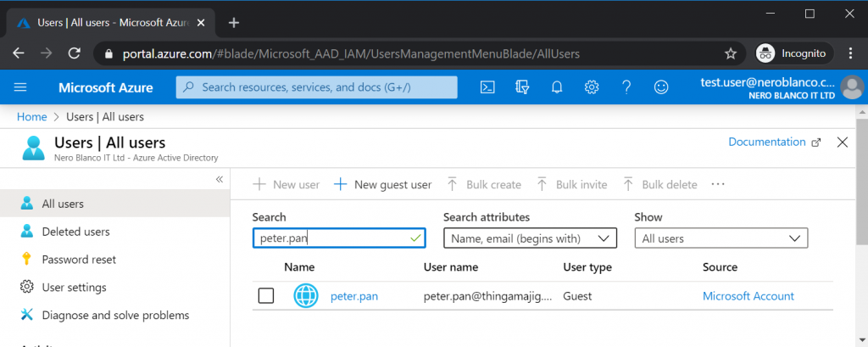This screenshot has height=347, width=868.
Task: Click the Guest user type cell
Action: click(577, 297)
